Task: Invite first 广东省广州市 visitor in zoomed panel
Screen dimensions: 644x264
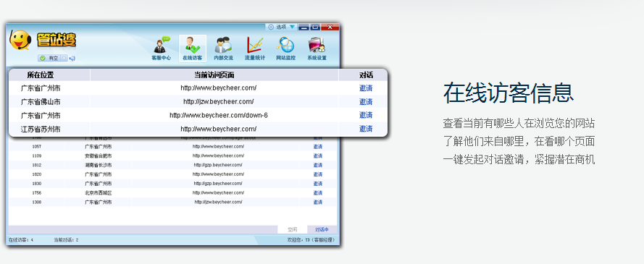Action: tap(366, 88)
